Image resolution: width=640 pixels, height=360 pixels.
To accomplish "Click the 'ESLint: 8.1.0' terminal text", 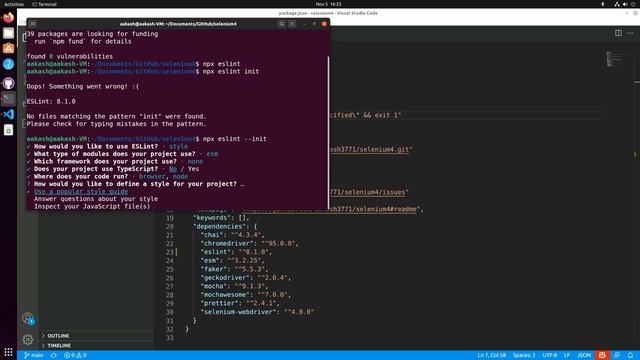I will click(51, 101).
